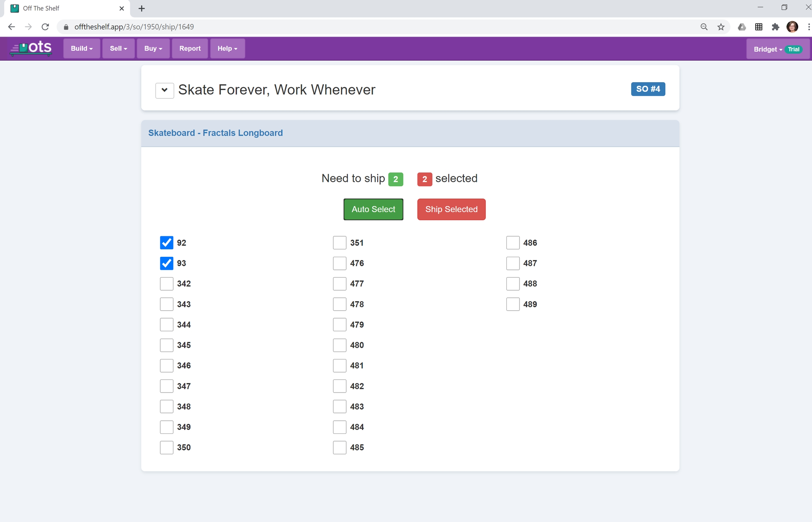812x522 pixels.
Task: Click the OTS logo home icon
Action: click(31, 48)
